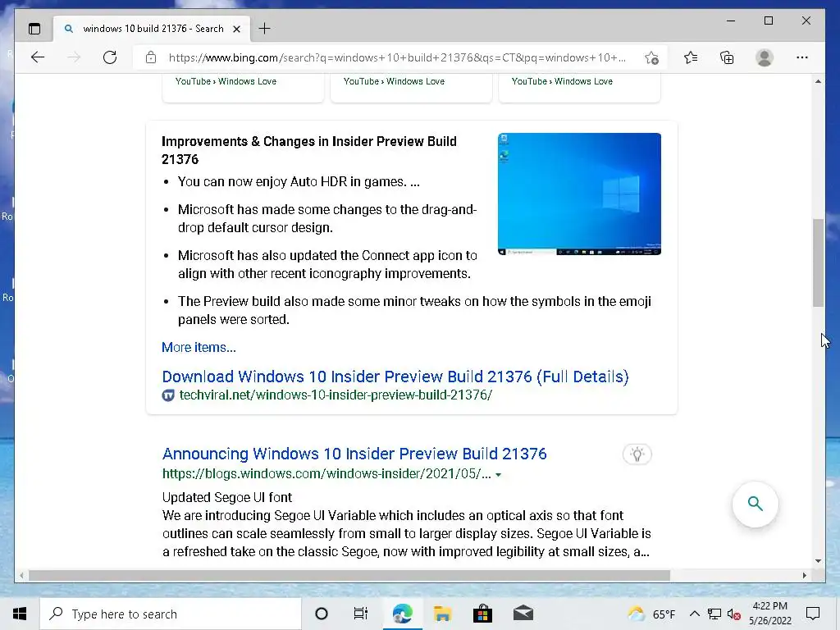Click the floating magnifier search button
840x630 pixels.
point(756,504)
